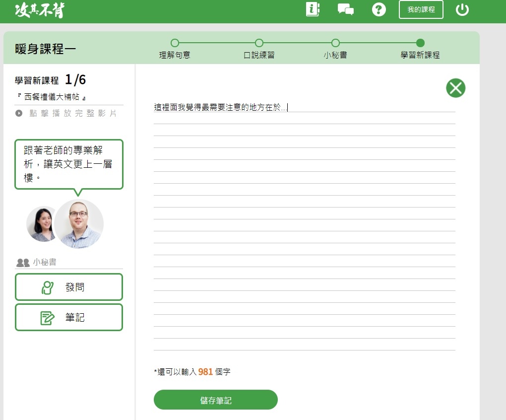Click the 我的課程 button
This screenshot has width=506, height=420.
(421, 9)
